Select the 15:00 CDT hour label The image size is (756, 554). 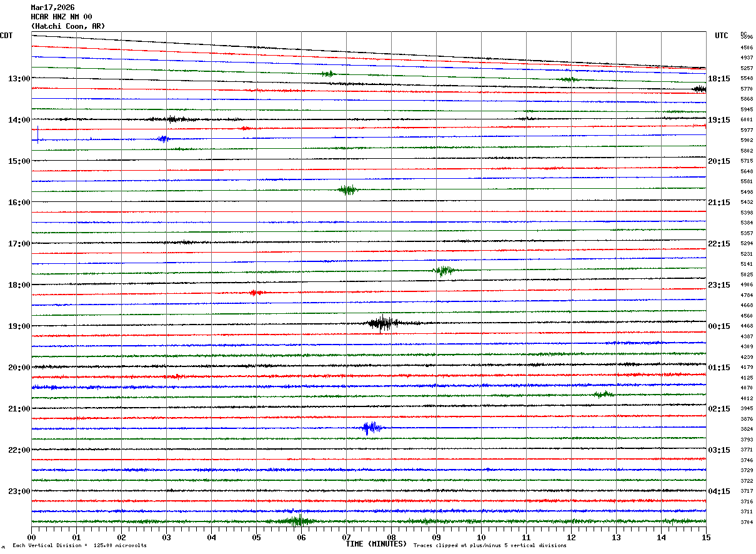[19, 161]
